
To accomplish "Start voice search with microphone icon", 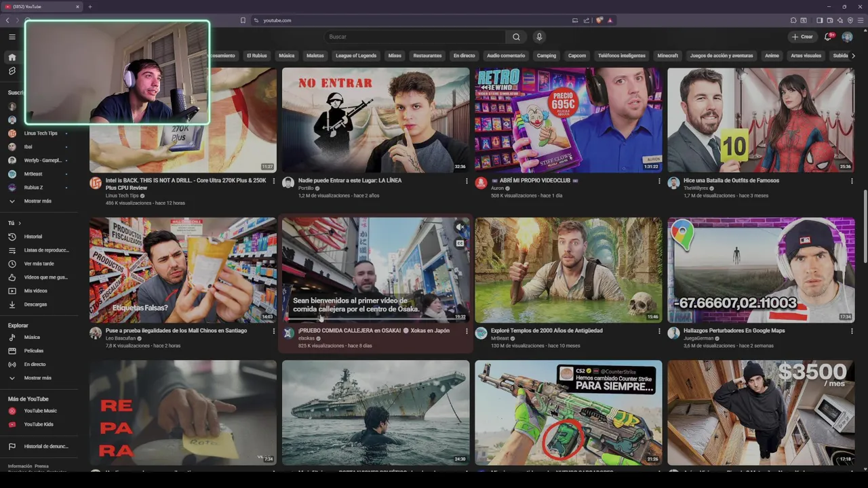I will pyautogui.click(x=539, y=37).
